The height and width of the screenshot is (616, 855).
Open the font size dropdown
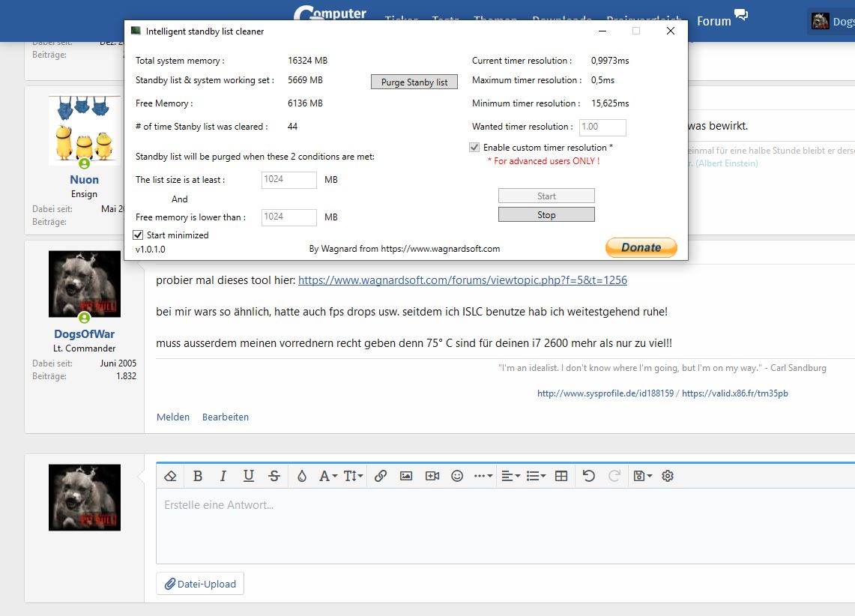(x=354, y=476)
